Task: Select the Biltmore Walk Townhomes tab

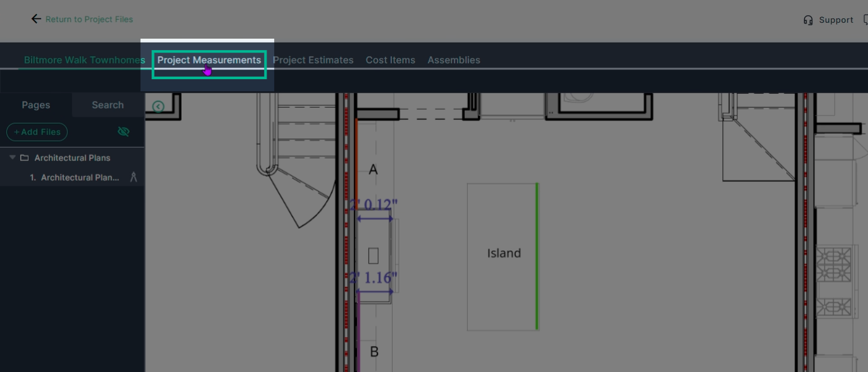Action: pyautogui.click(x=84, y=60)
